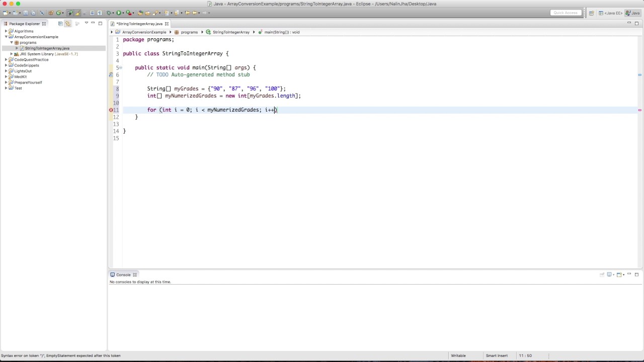Minimize the editor area
644x362 pixels.
click(x=629, y=23)
